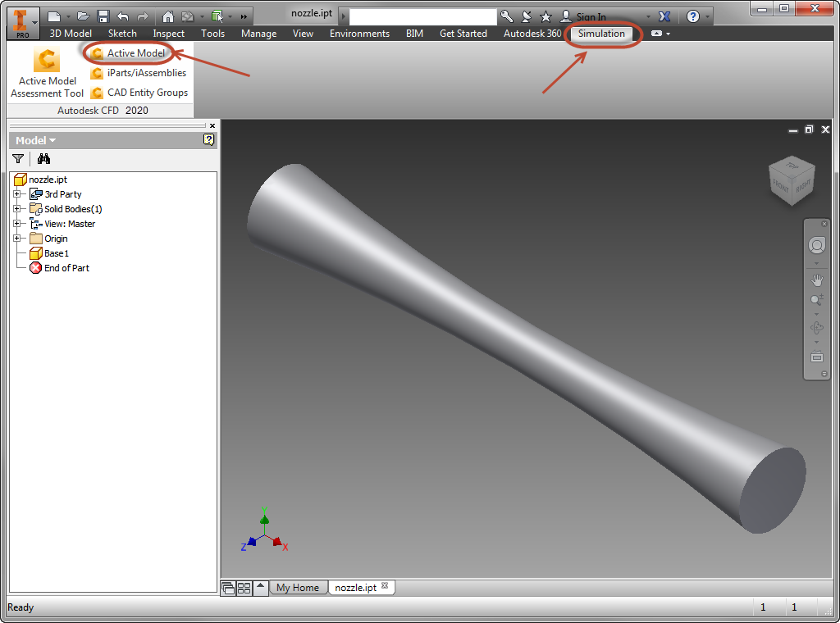The height and width of the screenshot is (623, 840).
Task: Open the Autodesk Exchange X icon
Action: tap(664, 16)
